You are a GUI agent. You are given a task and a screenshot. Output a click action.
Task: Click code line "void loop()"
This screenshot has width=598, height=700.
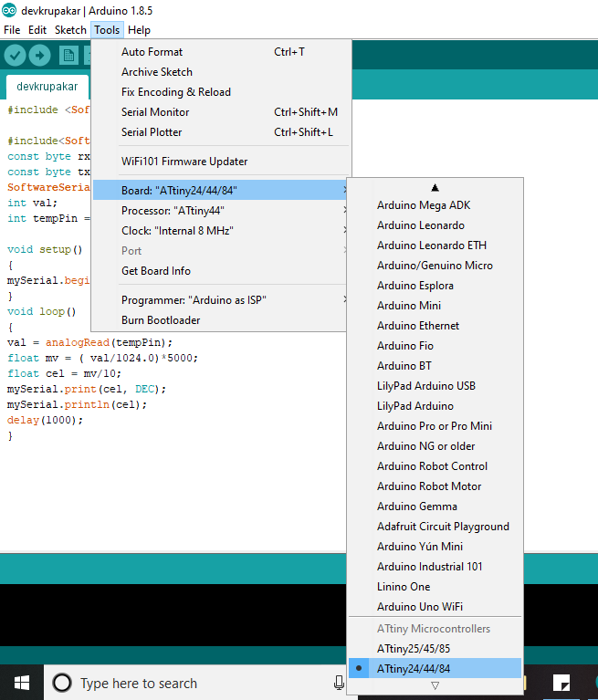(42, 311)
